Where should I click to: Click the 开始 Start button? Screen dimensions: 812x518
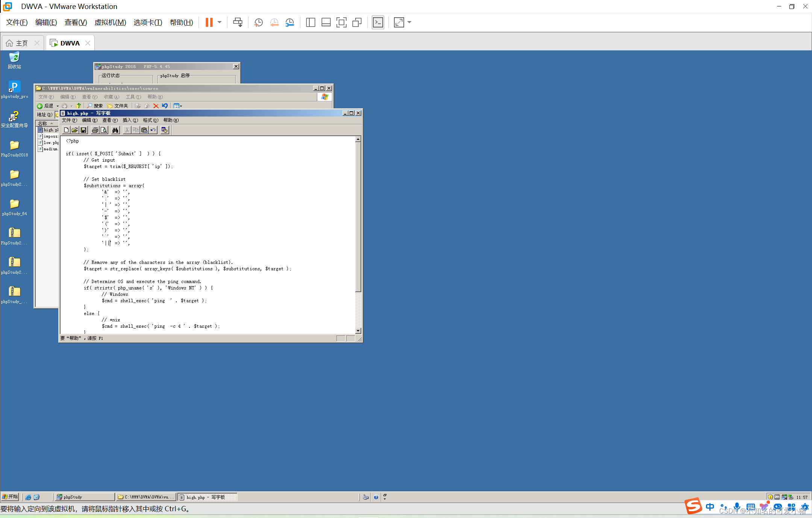pyautogui.click(x=10, y=497)
